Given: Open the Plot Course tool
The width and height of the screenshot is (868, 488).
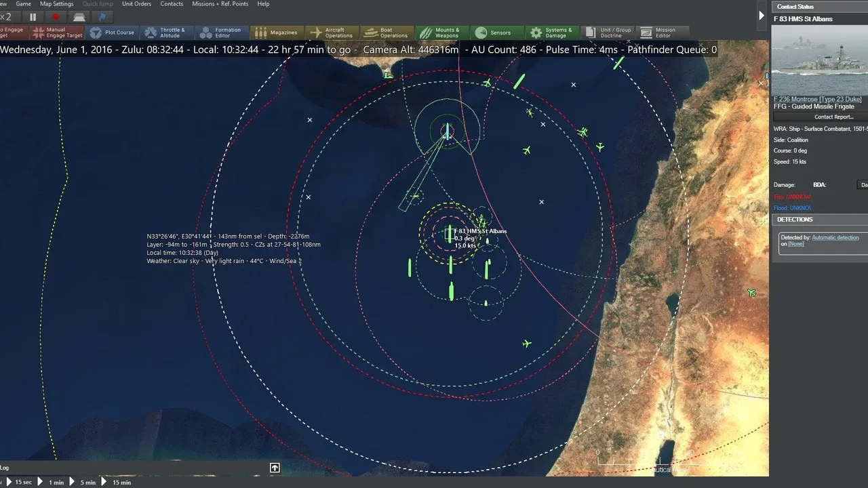Looking at the screenshot, I should pyautogui.click(x=113, y=33).
